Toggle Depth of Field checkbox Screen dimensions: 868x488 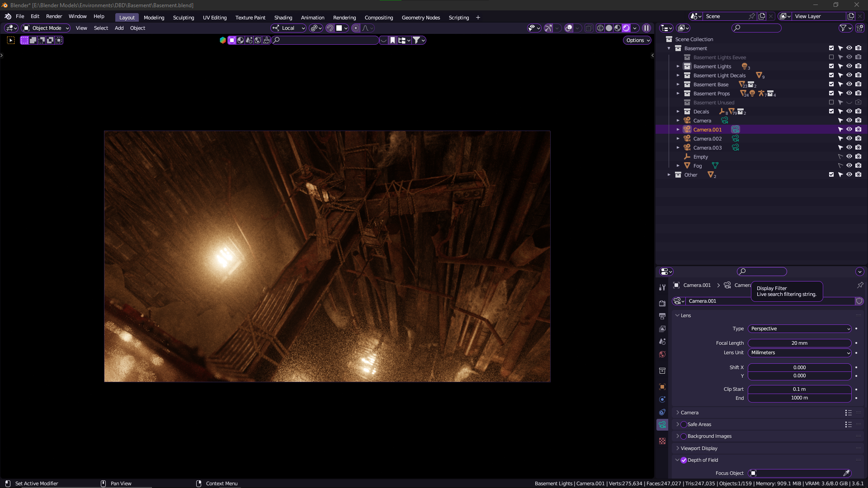(x=684, y=460)
